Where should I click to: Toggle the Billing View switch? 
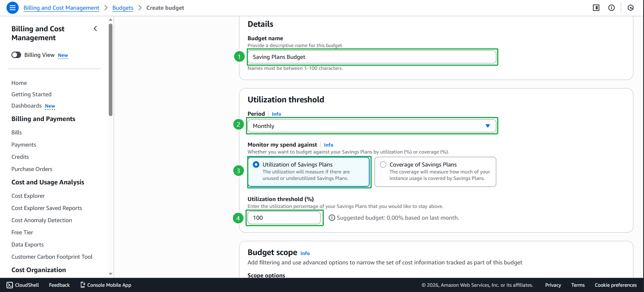[x=16, y=55]
